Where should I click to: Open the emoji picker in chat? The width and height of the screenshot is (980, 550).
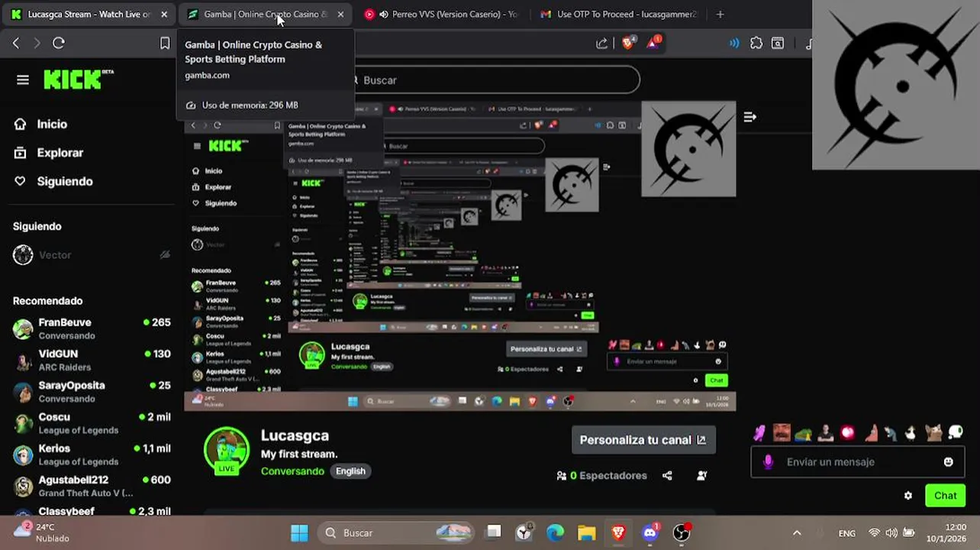[x=948, y=462]
